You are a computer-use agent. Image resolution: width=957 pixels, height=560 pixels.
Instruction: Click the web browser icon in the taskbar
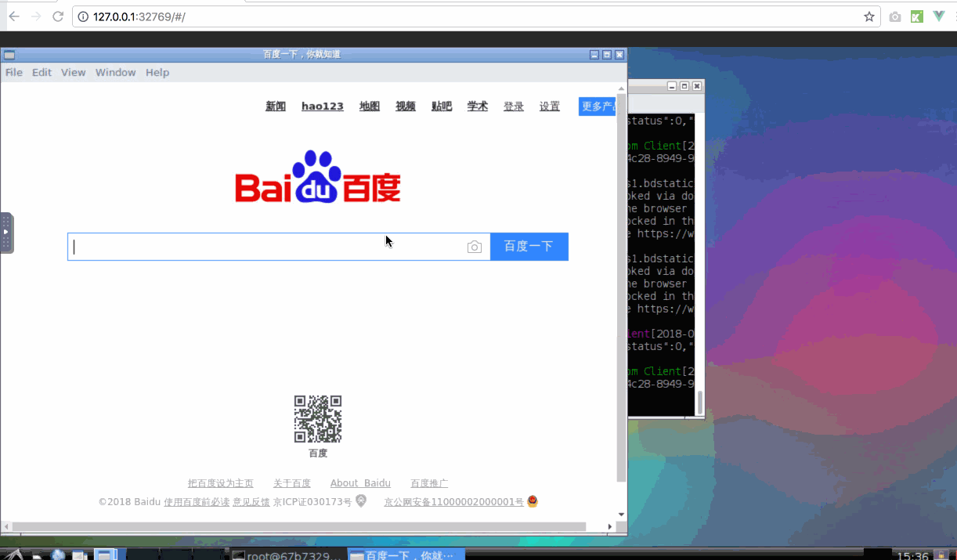58,555
